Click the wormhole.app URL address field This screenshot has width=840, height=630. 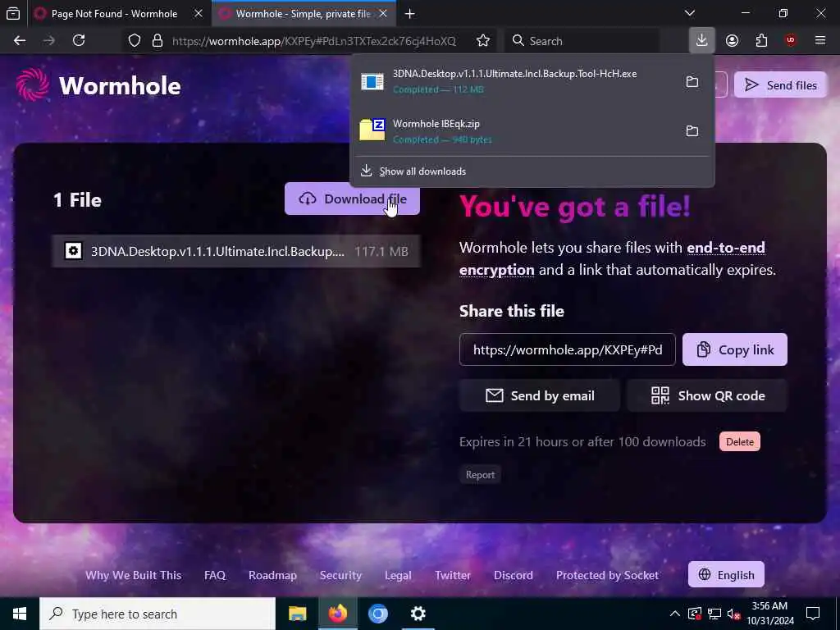pyautogui.click(x=314, y=41)
